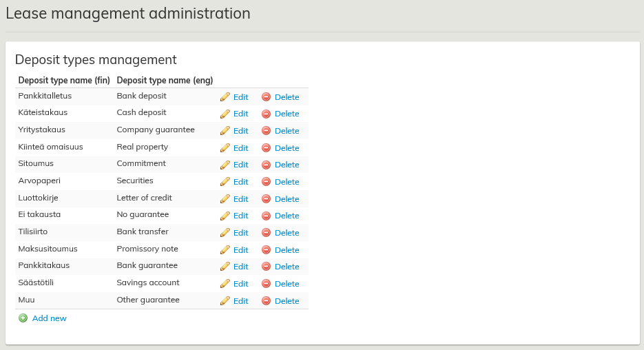
Task: Select the Deposit type name (fin) column header
Action: 64,80
